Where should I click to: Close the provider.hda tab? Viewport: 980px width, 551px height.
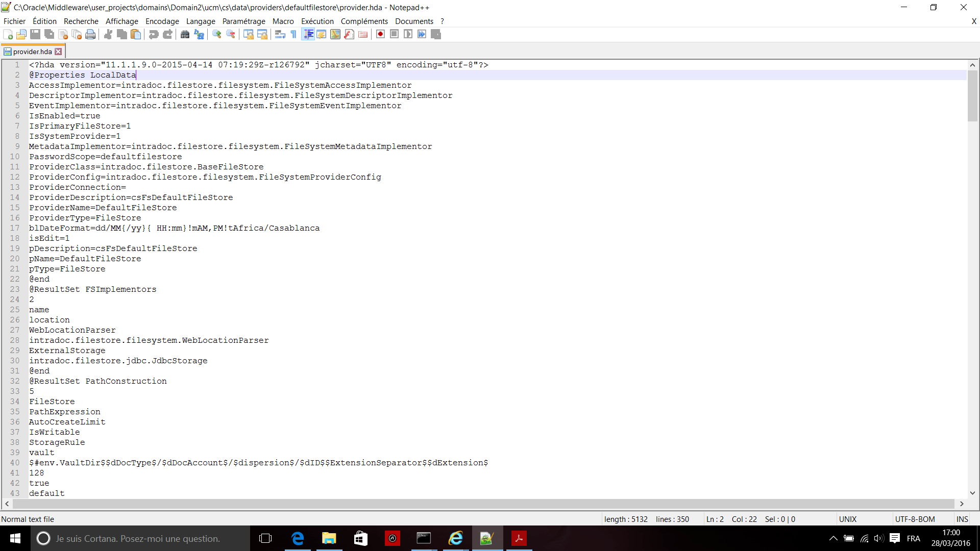tap(59, 52)
